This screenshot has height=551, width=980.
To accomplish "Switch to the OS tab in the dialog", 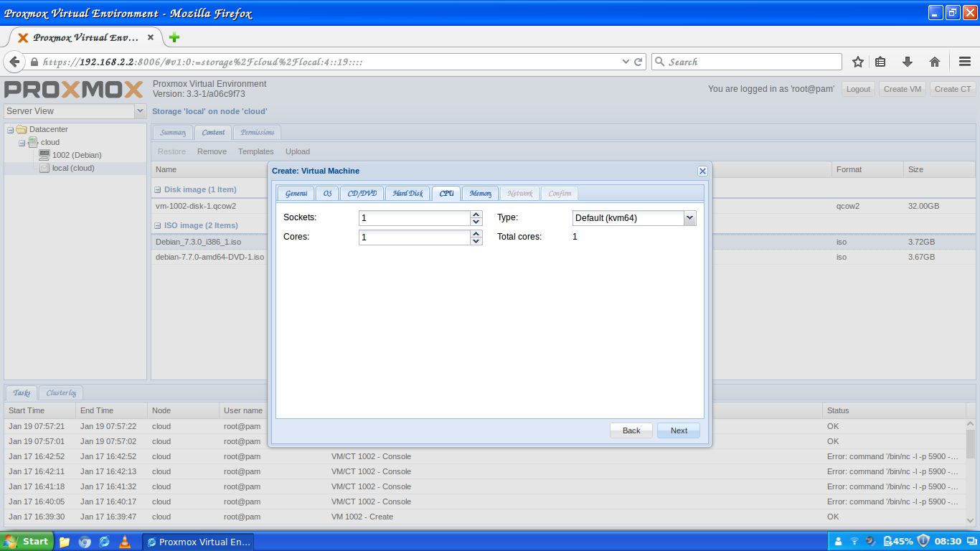I will point(327,194).
